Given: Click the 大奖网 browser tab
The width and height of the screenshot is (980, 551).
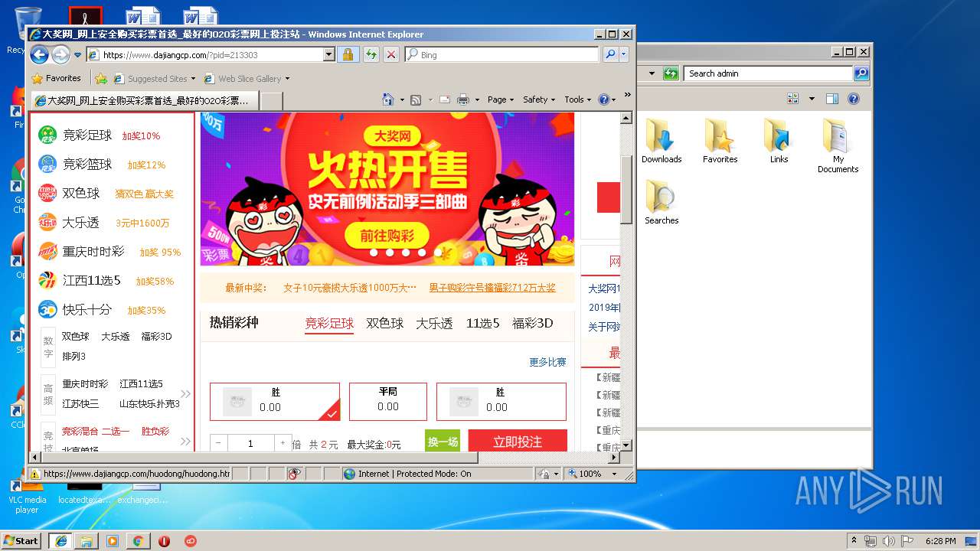Looking at the screenshot, I should click(144, 100).
